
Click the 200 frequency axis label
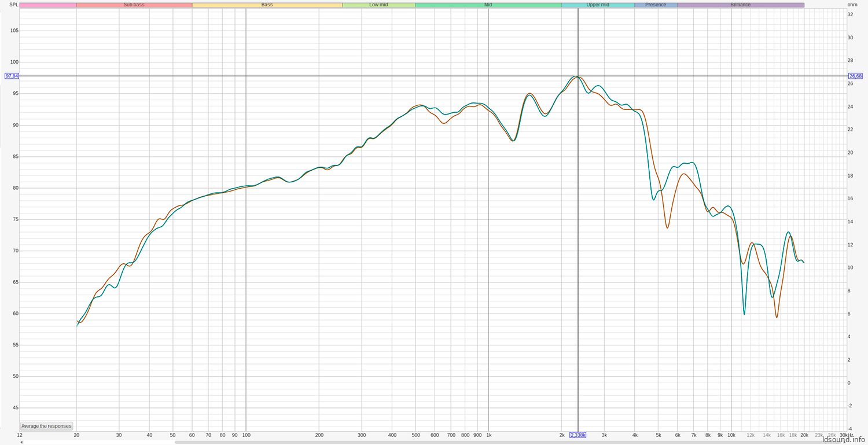coord(319,435)
